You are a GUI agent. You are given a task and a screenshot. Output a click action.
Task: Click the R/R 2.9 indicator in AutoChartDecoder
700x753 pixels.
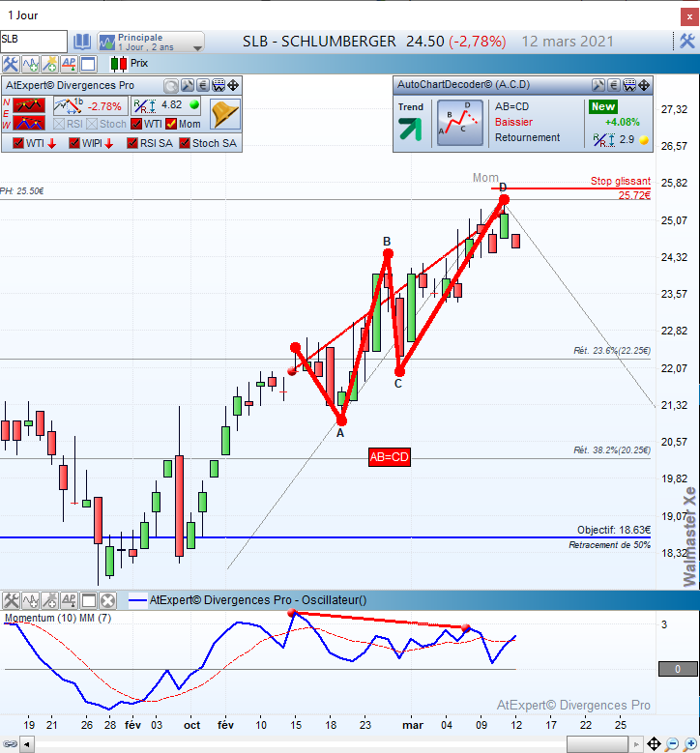(621, 140)
